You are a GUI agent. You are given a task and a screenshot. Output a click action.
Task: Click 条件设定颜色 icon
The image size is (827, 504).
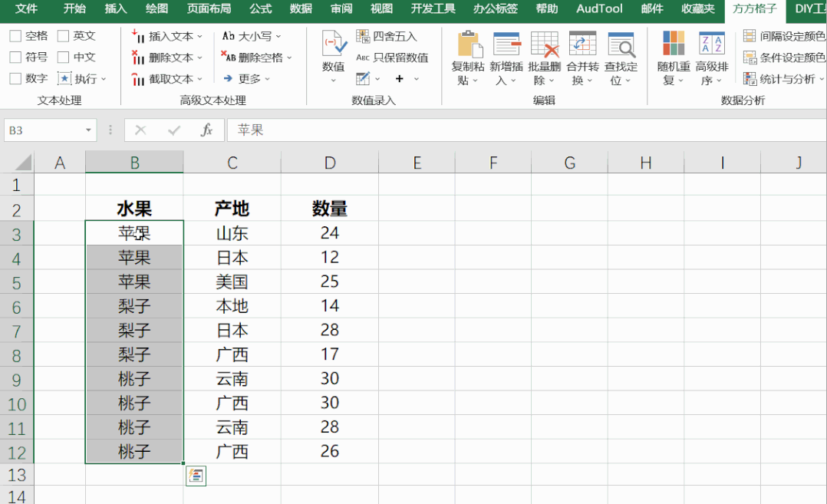(750, 58)
